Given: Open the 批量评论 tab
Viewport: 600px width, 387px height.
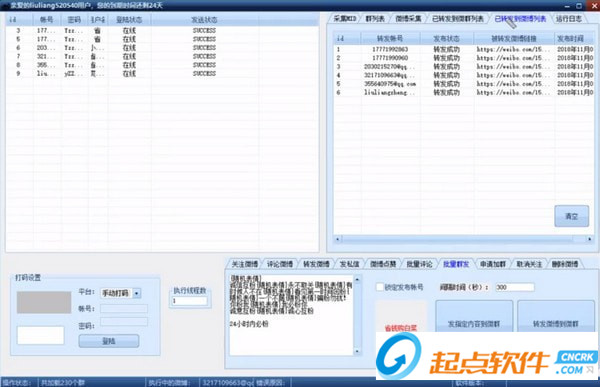Looking at the screenshot, I should [419, 264].
